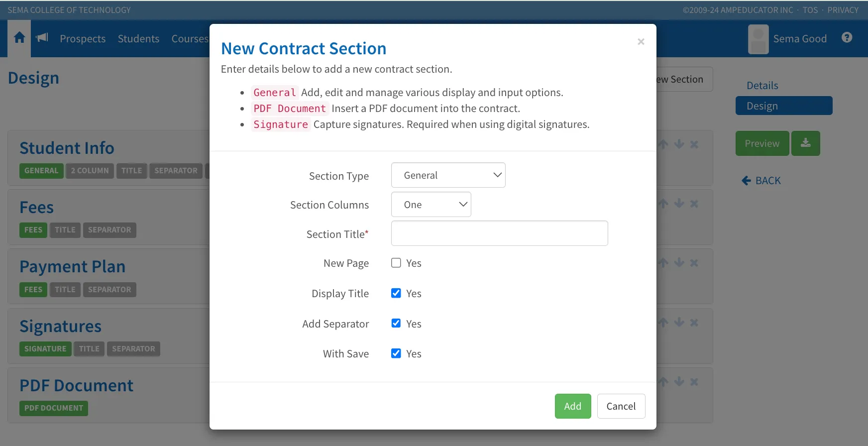Move Payment Plan section down
The height and width of the screenshot is (446, 868).
[679, 263]
